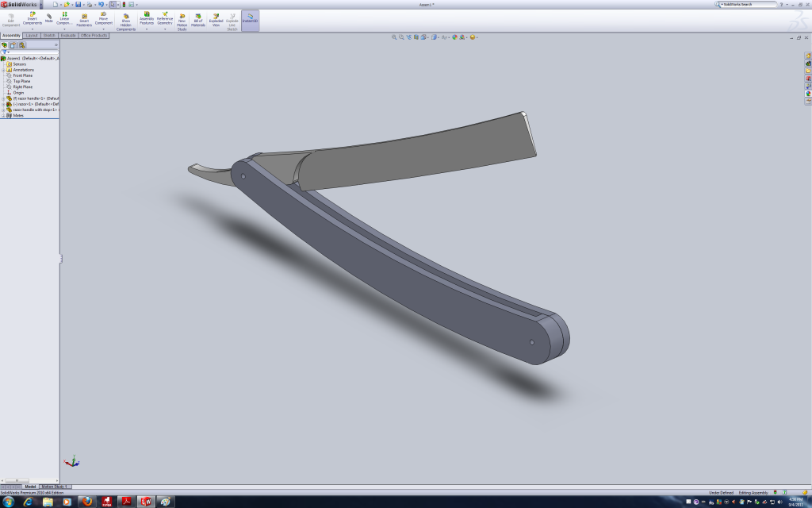Click Previous View icon
The height and width of the screenshot is (508, 812).
click(408, 37)
